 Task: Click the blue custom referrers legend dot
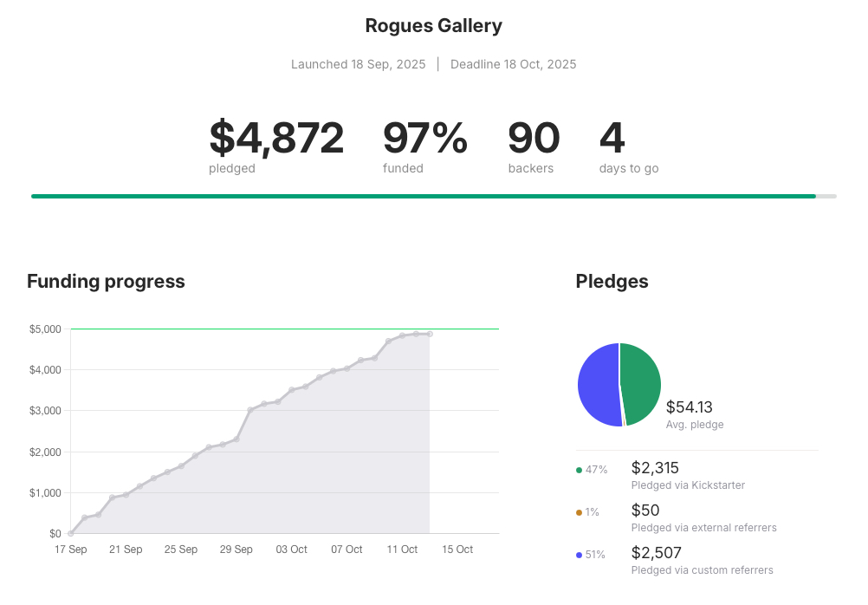click(579, 555)
